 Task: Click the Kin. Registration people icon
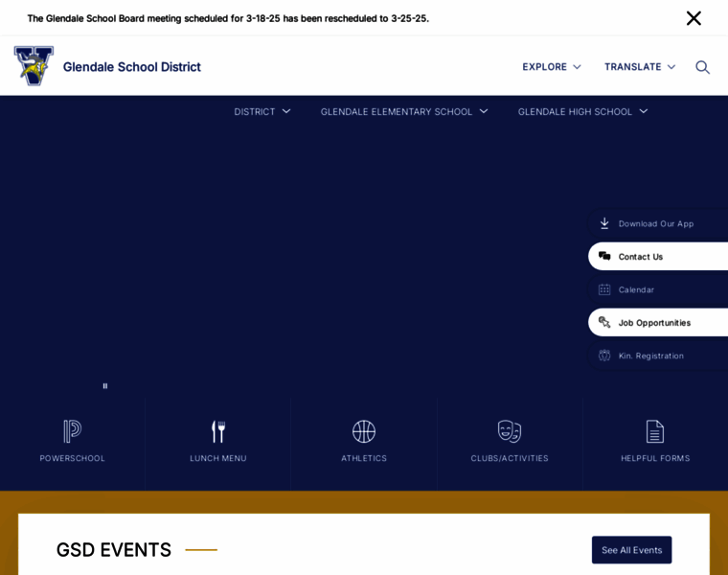pos(604,356)
